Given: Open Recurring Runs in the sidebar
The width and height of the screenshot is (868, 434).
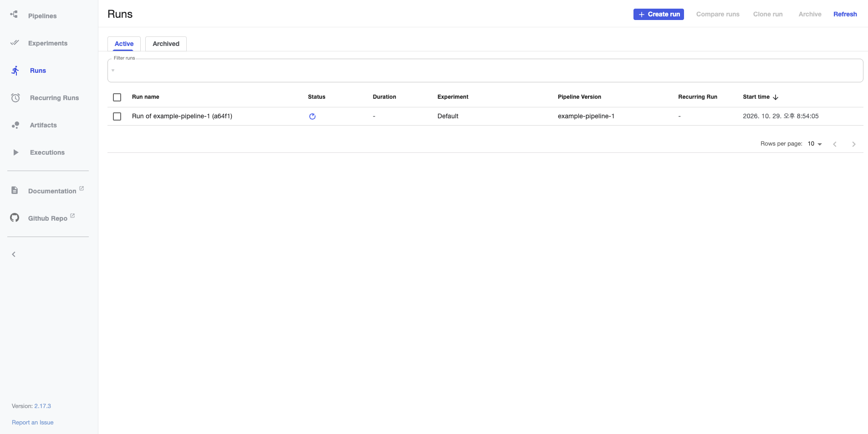Looking at the screenshot, I should click(x=54, y=98).
